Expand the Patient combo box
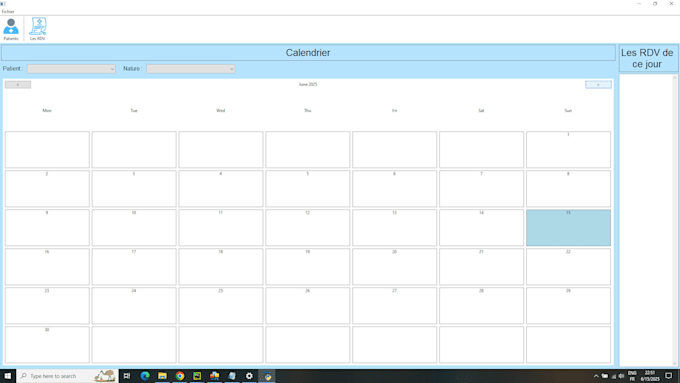 point(71,69)
